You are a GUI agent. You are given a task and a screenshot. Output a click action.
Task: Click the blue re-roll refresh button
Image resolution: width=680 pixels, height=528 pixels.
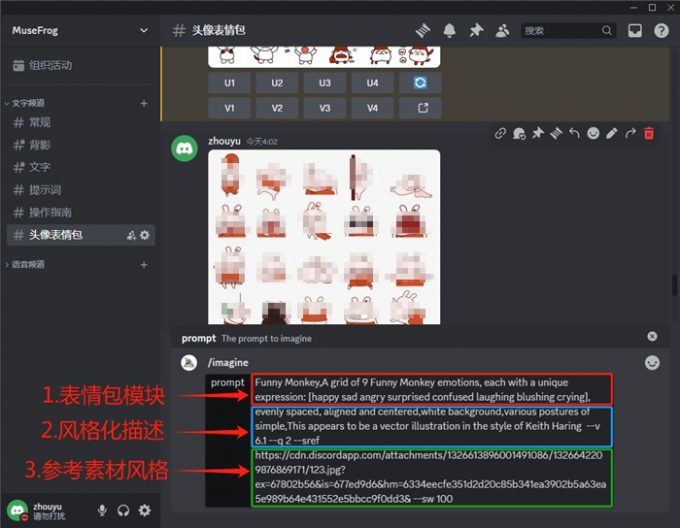click(x=420, y=83)
